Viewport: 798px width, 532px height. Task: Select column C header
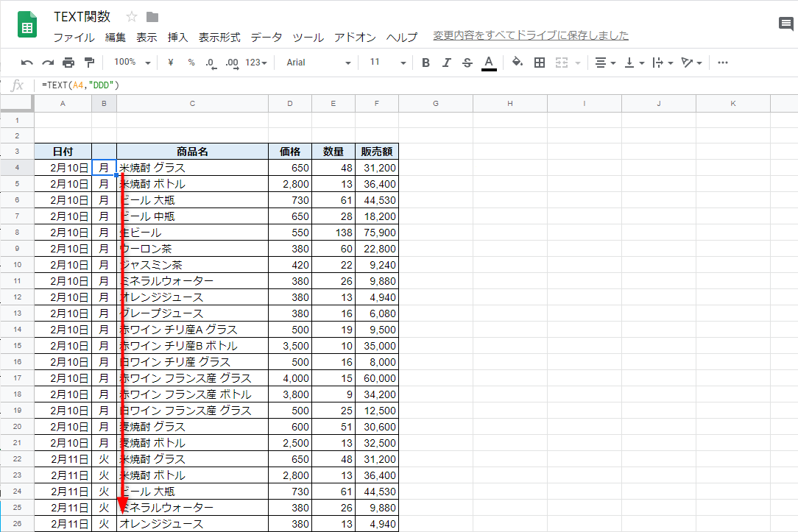coord(192,103)
